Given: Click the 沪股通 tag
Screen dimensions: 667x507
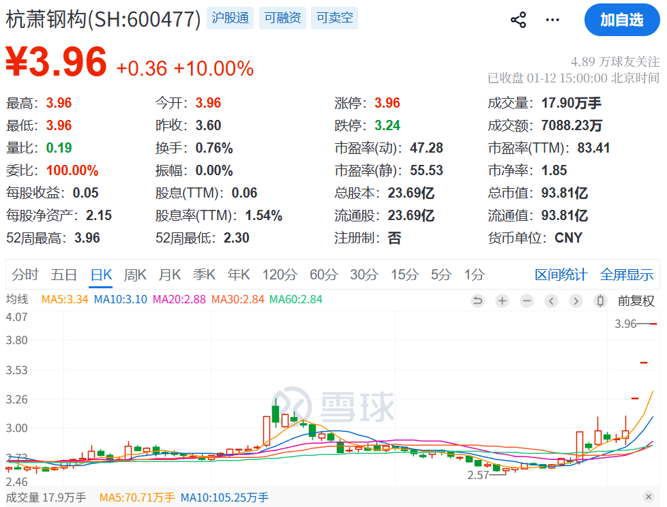Looking at the screenshot, I should [x=232, y=18].
